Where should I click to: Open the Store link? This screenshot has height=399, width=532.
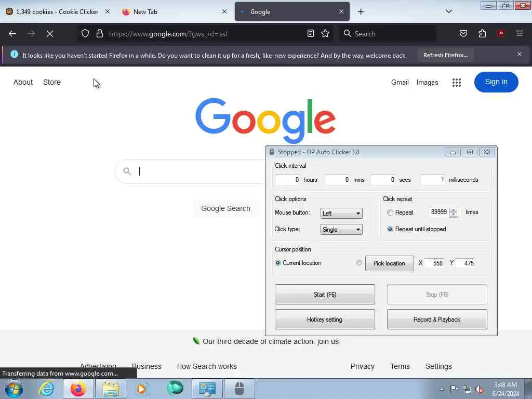coord(52,83)
